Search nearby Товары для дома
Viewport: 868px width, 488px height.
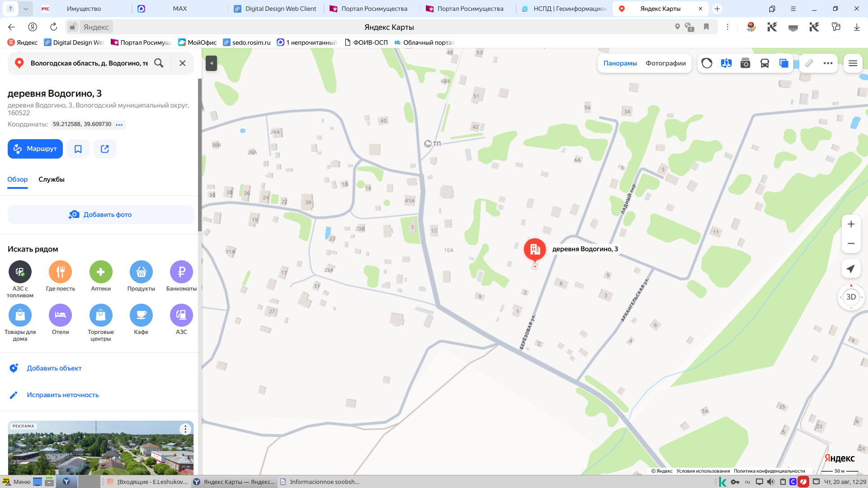tap(20, 323)
